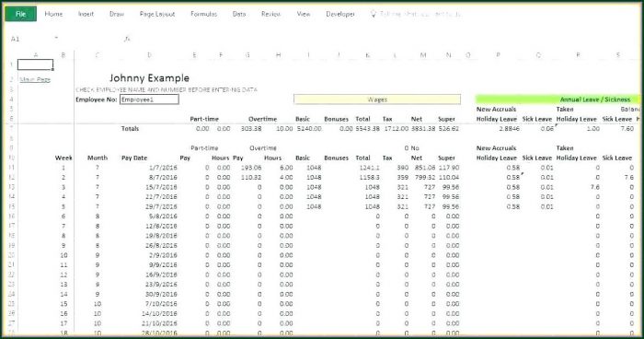
Task: Click the Tell me lightbulb icon
Action: [373, 14]
